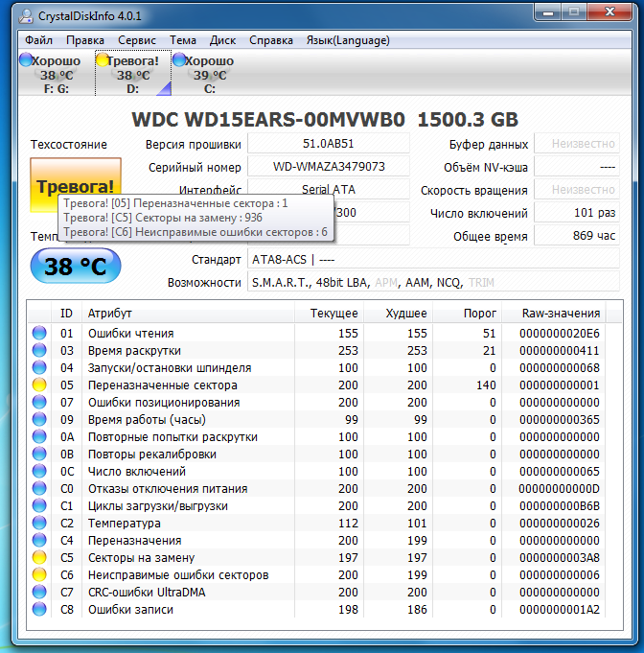Click blue status orb of disk F: G:

point(26,59)
